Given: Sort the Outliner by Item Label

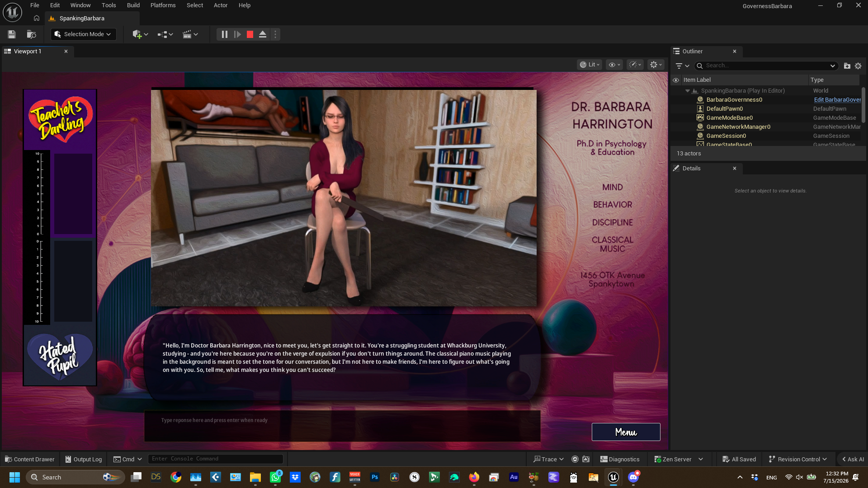Looking at the screenshot, I should point(697,80).
